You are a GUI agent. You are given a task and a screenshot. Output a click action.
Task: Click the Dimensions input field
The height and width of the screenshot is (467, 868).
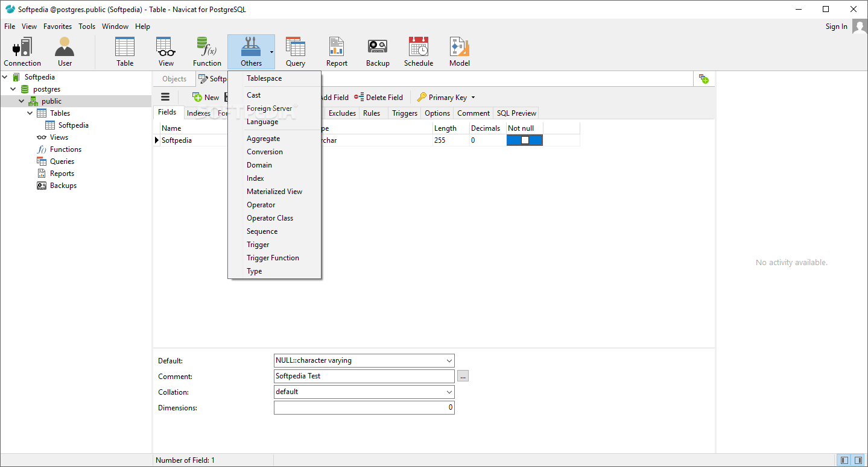coord(364,407)
